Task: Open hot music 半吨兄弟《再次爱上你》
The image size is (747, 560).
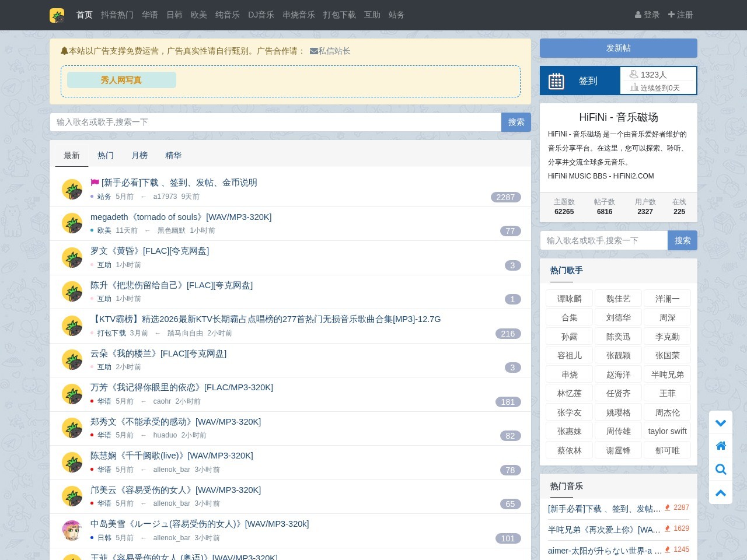Action: 604,530
